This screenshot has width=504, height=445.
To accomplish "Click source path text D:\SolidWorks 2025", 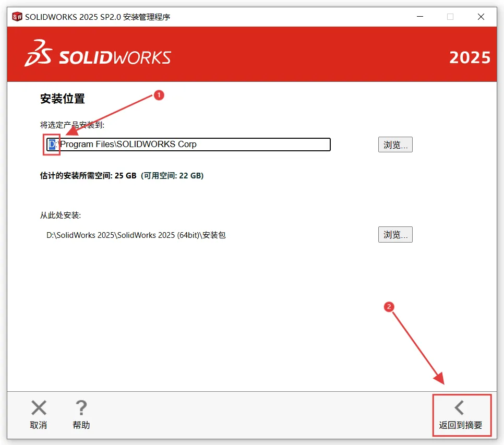I will click(136, 235).
